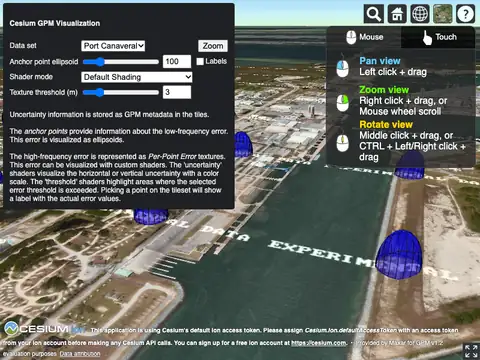
Task: Switch to Mouse navigation instructions tab
Action: (x=364, y=37)
